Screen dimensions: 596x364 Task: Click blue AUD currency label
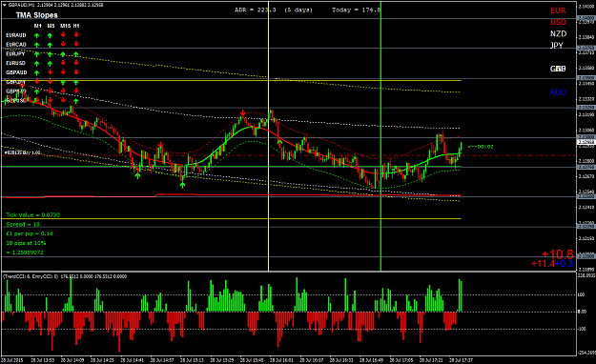click(x=558, y=92)
